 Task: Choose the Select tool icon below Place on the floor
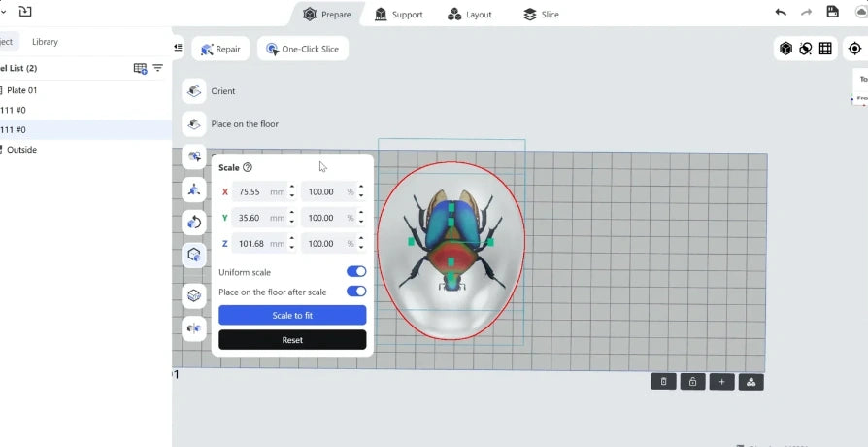(194, 156)
